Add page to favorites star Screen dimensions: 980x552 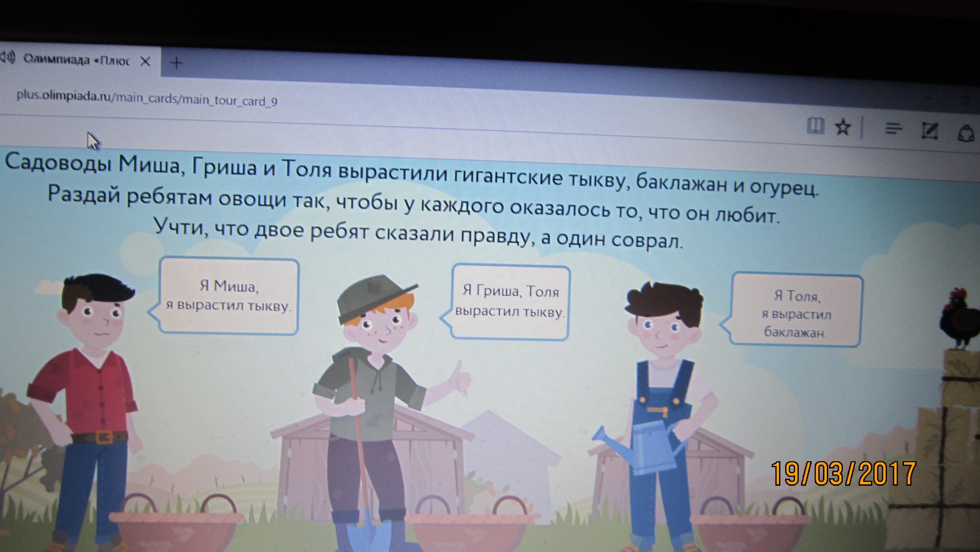[843, 127]
